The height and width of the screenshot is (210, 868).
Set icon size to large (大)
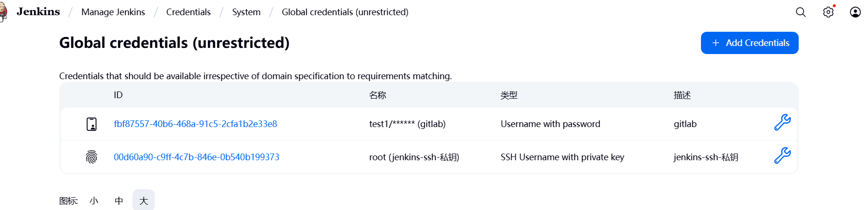pos(143,201)
